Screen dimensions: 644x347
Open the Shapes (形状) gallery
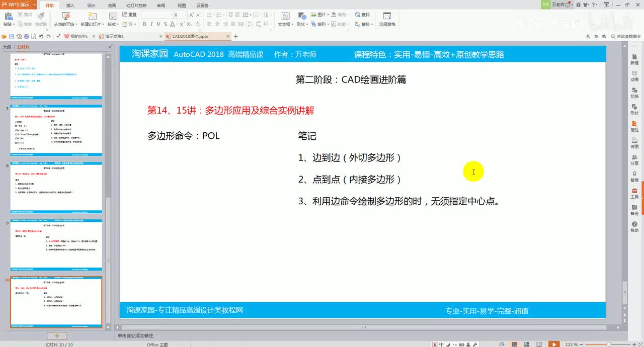tap(302, 20)
